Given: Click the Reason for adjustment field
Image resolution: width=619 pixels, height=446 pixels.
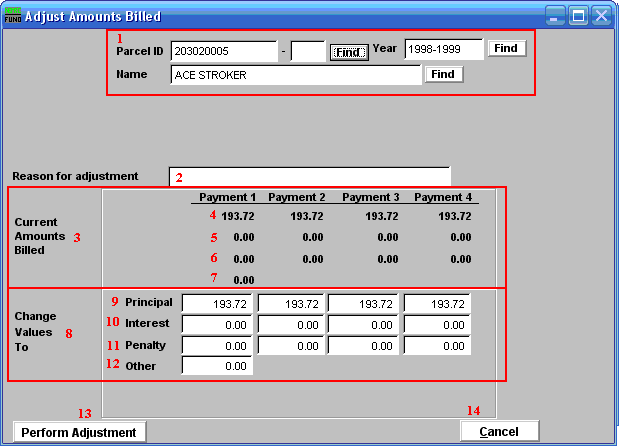Looking at the screenshot, I should click(309, 176).
